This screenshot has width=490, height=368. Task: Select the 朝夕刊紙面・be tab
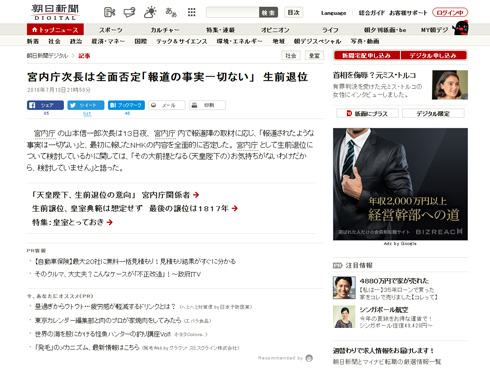click(x=385, y=30)
